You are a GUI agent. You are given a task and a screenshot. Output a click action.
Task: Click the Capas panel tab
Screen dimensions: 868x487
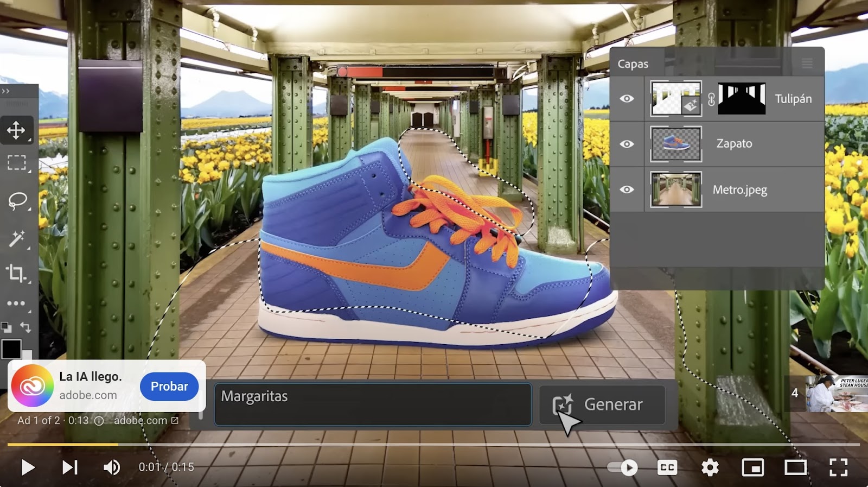(x=633, y=64)
